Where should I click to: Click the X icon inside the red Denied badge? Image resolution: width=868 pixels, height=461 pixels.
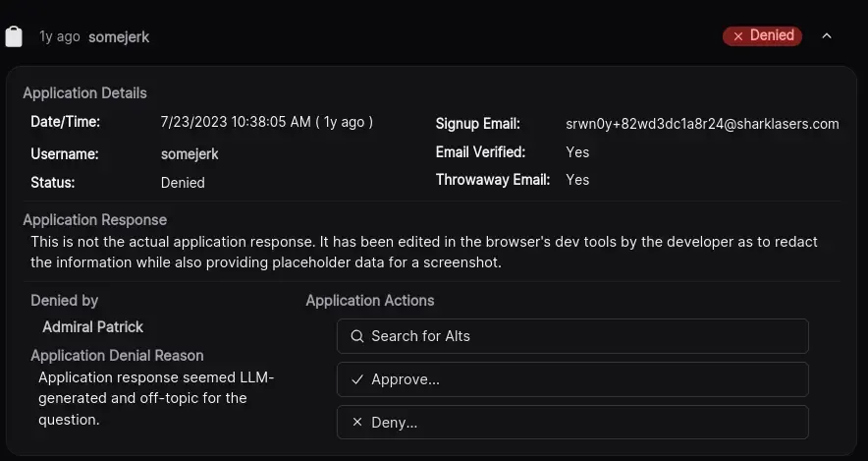(738, 36)
